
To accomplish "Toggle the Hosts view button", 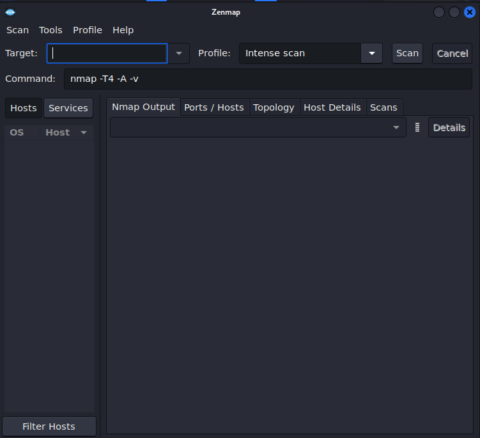I will (x=23, y=108).
